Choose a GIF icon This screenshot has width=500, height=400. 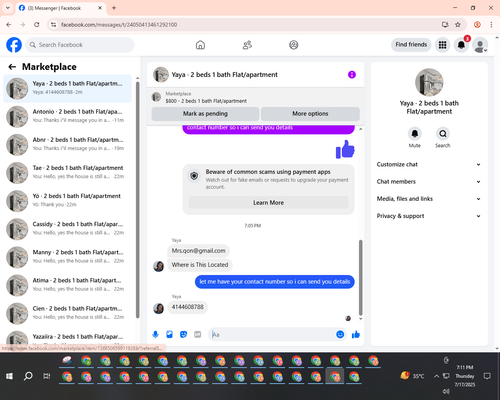click(x=198, y=334)
